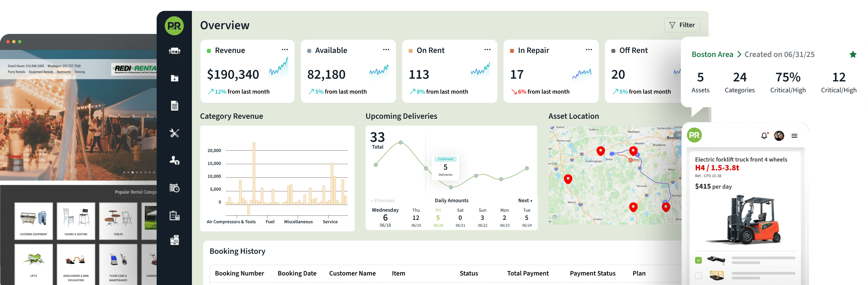Click the user avatar in mobile panel

pyautogui.click(x=779, y=136)
